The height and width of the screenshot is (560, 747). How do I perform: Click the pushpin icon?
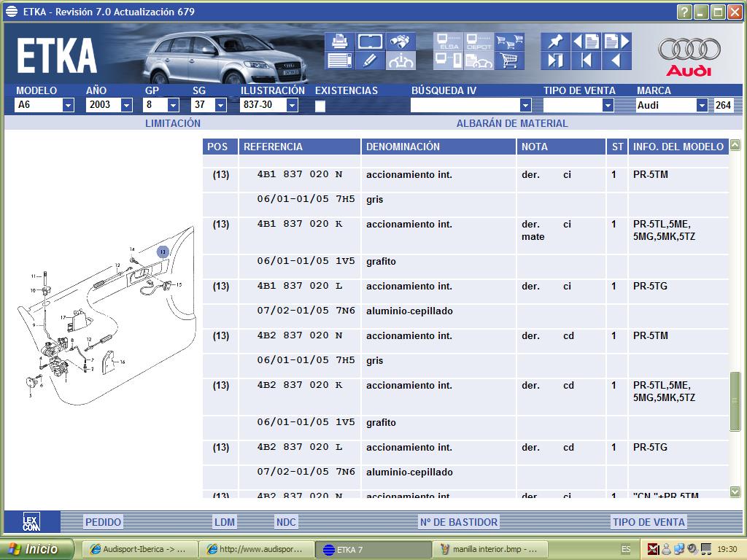[555, 42]
